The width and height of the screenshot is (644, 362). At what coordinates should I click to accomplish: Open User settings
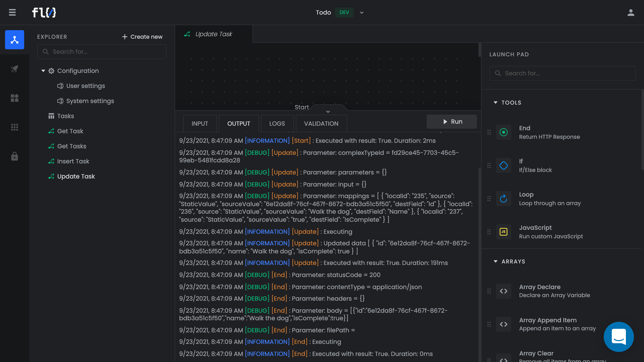click(86, 86)
